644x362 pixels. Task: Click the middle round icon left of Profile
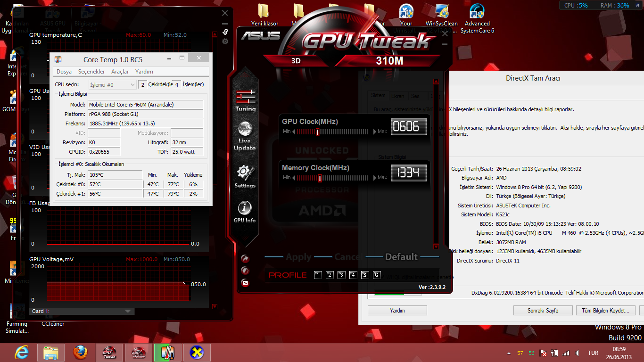tap(245, 271)
